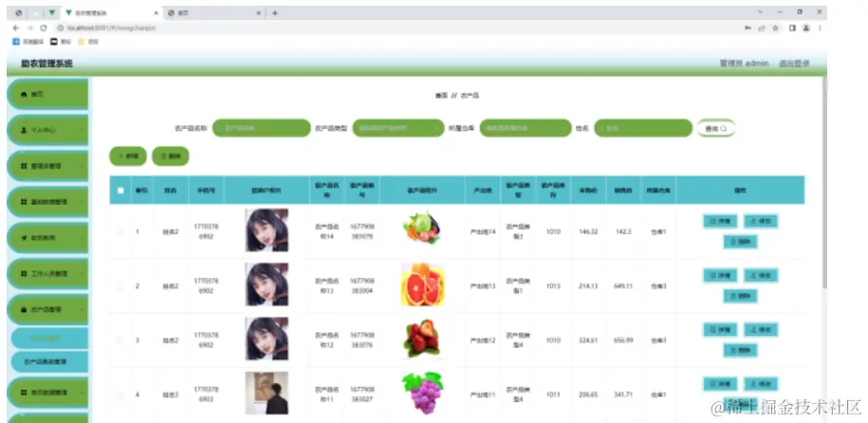Open 详情 for row 1 农产品名称14

coord(720,221)
